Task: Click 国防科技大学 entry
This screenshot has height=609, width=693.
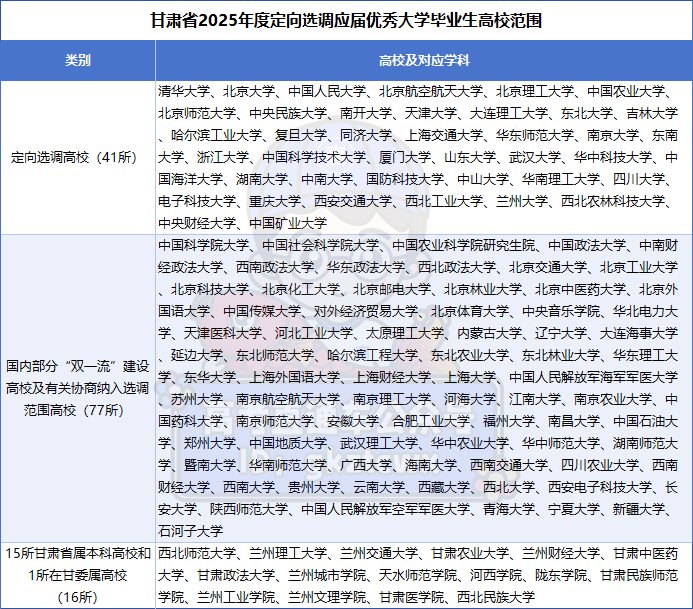Action: click(x=405, y=179)
